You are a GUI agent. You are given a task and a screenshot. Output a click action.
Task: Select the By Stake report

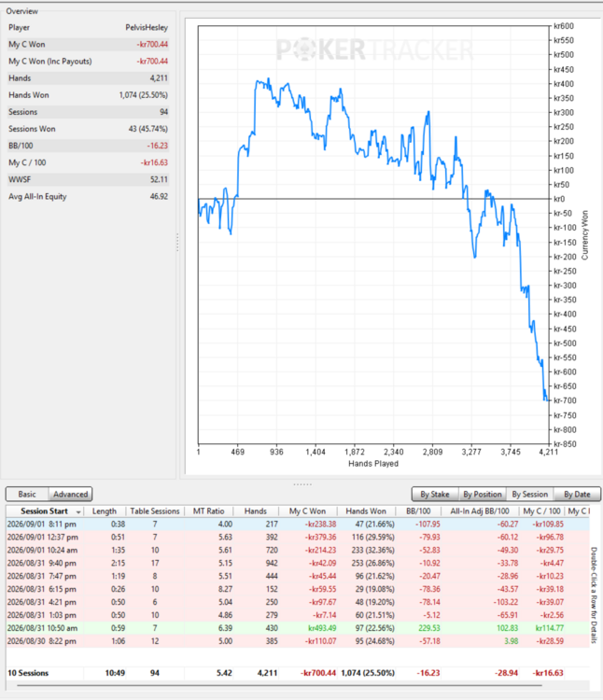pos(435,494)
